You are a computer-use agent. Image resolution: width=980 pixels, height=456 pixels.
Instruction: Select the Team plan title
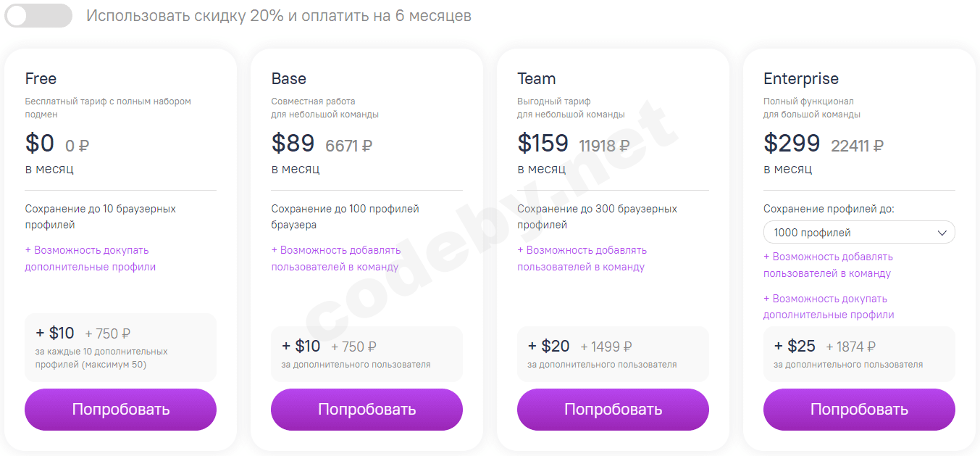point(536,78)
